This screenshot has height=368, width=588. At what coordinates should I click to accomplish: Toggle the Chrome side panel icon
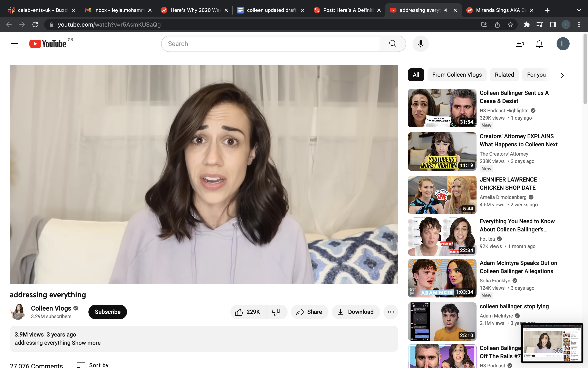553,25
